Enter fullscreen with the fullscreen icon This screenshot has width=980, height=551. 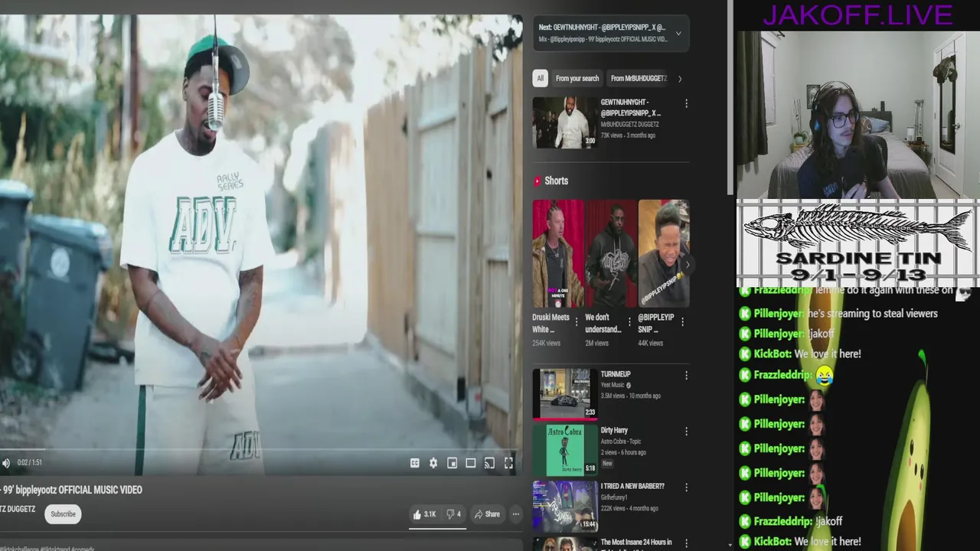pyautogui.click(x=508, y=463)
